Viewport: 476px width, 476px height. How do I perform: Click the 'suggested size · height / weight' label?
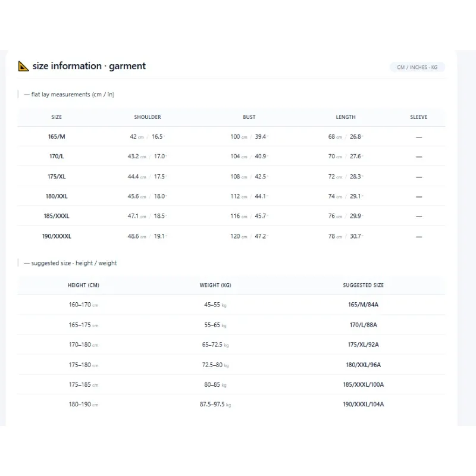point(74,263)
